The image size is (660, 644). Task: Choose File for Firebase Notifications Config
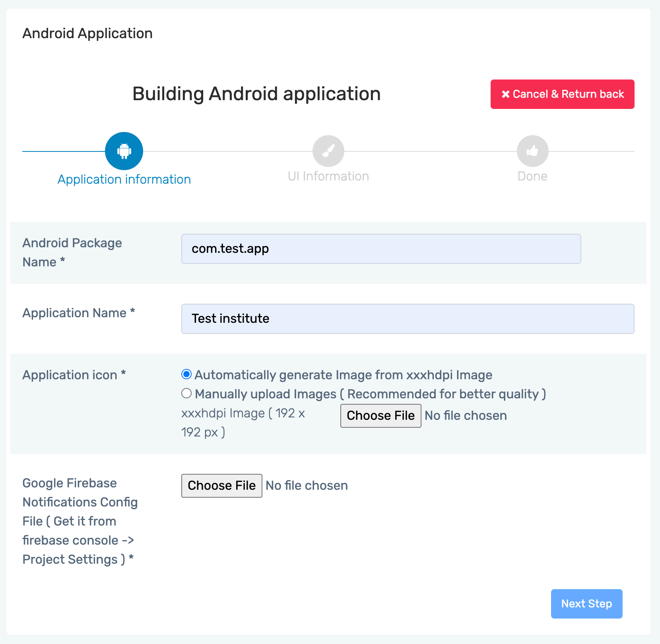[221, 486]
